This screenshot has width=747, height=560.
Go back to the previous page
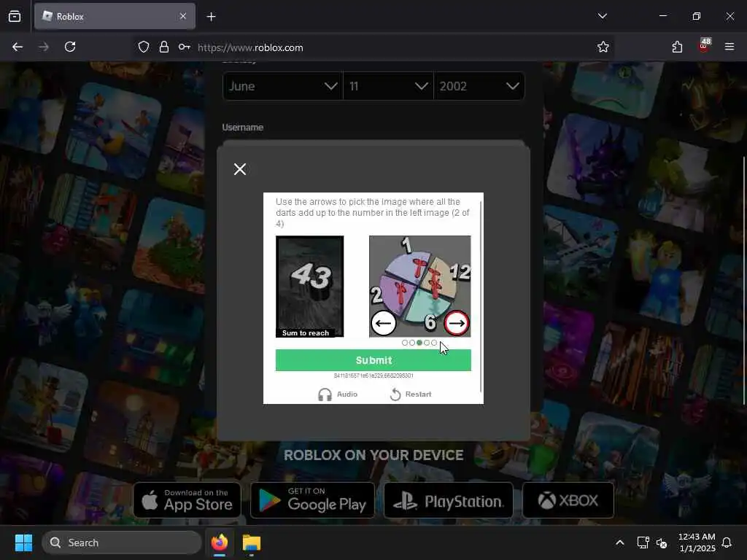point(18,47)
